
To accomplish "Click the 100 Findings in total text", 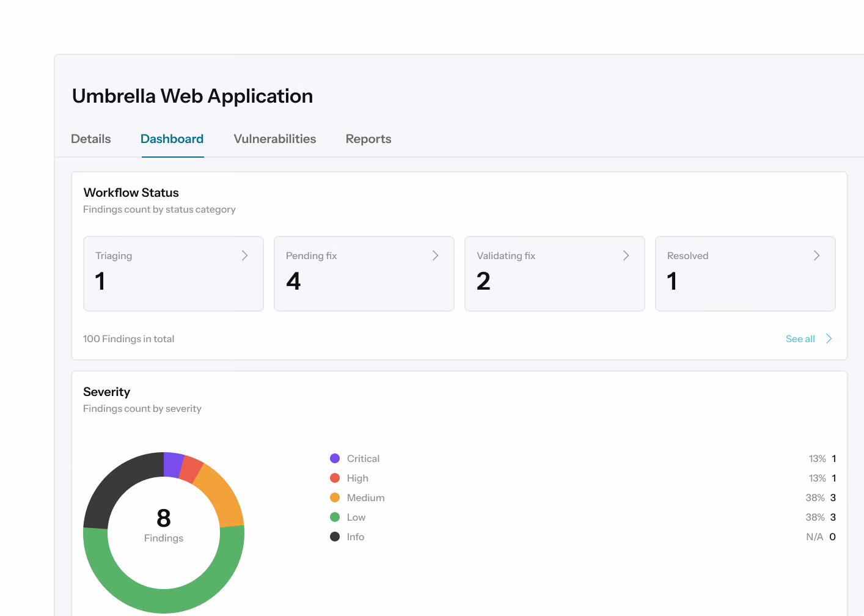I will click(129, 339).
